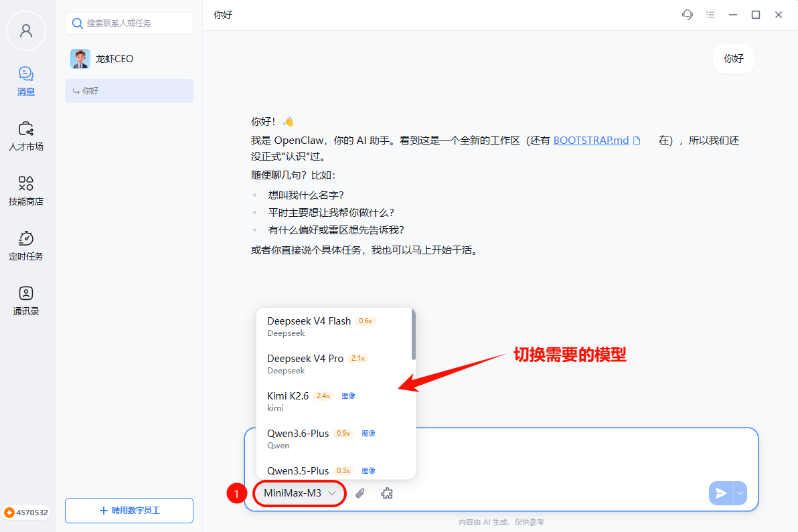798x532 pixels.
Task: Click the 图像 tag on Qwen3.6-Plus
Action: 368,434
